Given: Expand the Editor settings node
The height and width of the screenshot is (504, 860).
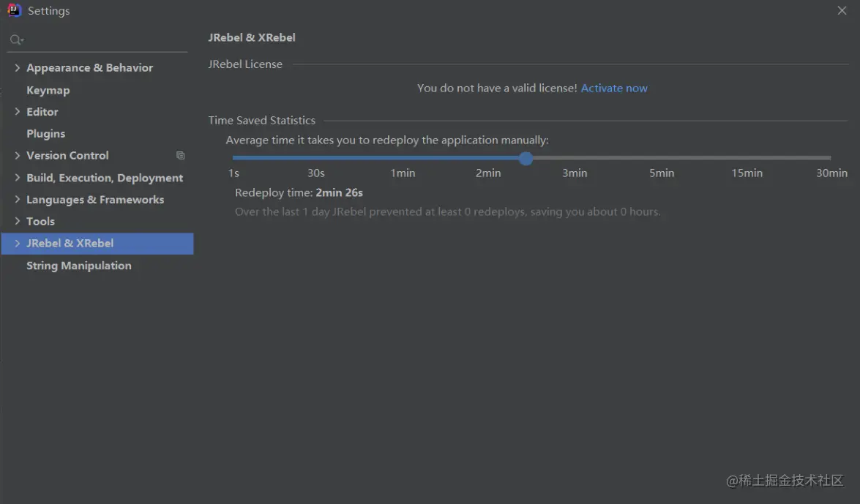Looking at the screenshot, I should pos(17,111).
